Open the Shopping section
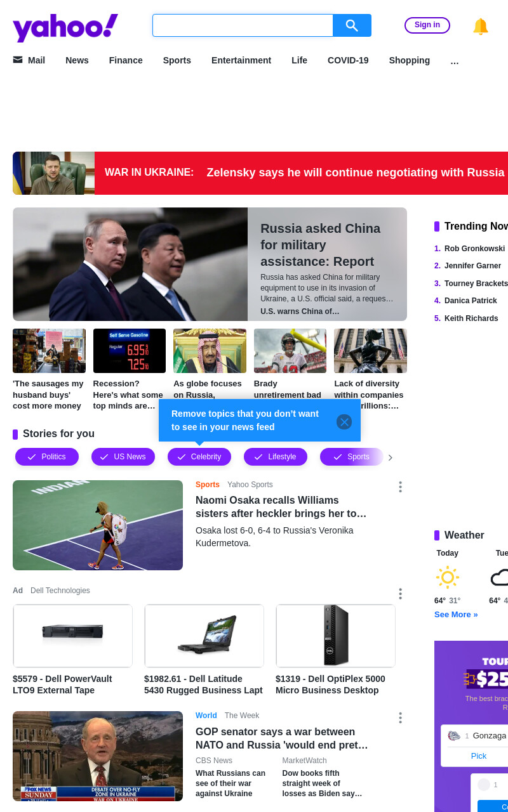Image resolution: width=508 pixels, height=812 pixels. pos(410,60)
